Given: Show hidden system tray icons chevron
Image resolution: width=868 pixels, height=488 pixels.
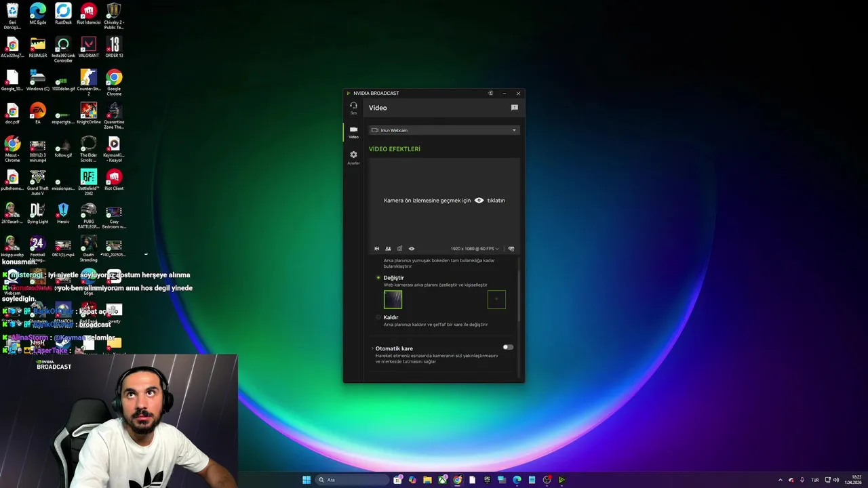Looking at the screenshot, I should coord(780,480).
